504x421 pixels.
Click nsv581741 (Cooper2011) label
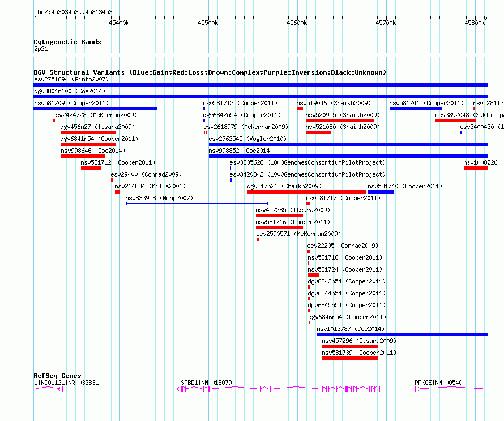pos(426,103)
